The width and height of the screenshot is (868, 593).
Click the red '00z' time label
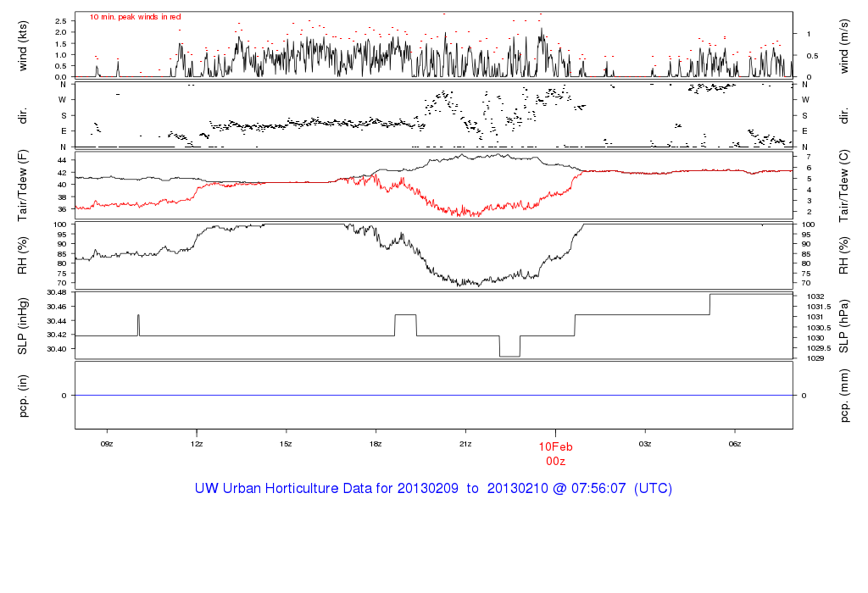[x=556, y=462]
